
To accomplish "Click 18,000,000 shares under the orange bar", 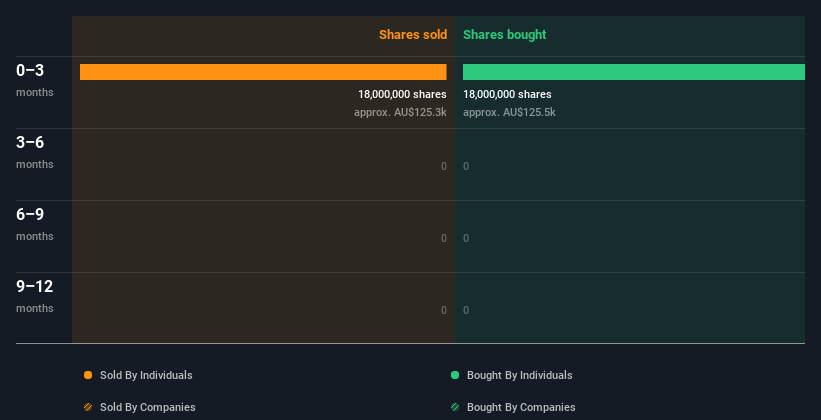I will (402, 94).
